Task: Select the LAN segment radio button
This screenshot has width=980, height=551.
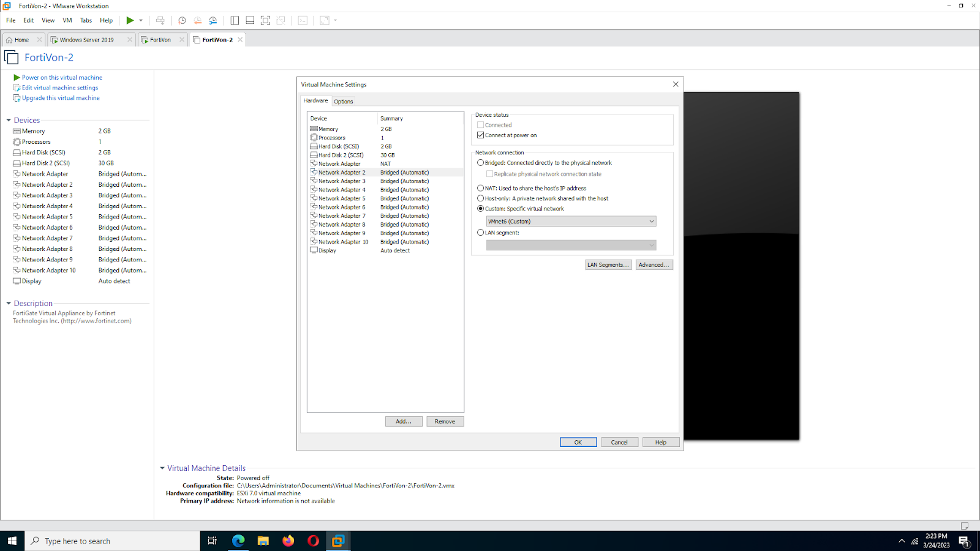Action: pos(480,233)
